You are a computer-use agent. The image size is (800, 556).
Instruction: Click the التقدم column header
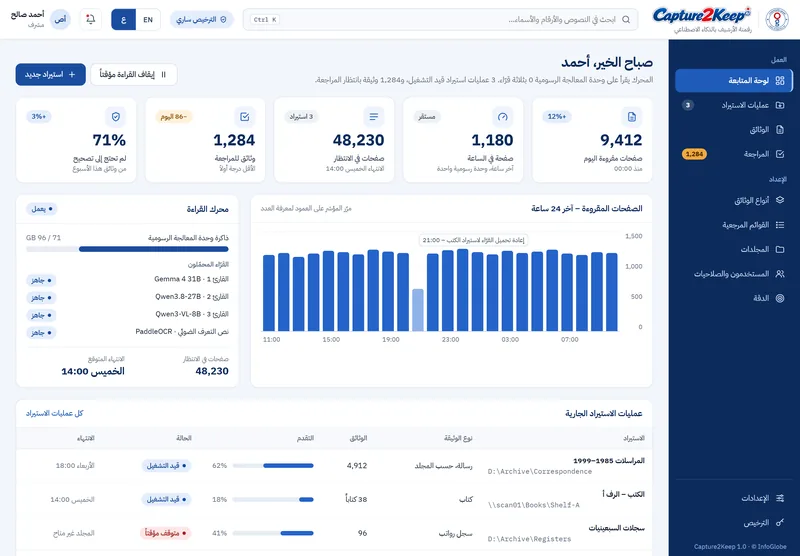tap(305, 438)
